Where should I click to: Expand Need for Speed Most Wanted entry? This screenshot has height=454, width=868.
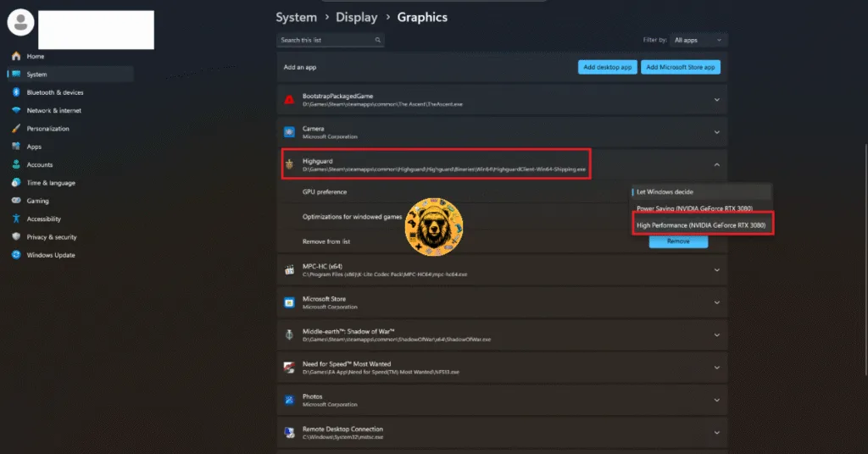tap(716, 368)
